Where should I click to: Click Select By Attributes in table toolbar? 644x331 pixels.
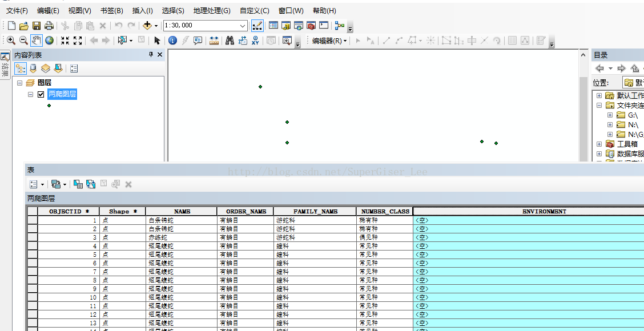78,184
